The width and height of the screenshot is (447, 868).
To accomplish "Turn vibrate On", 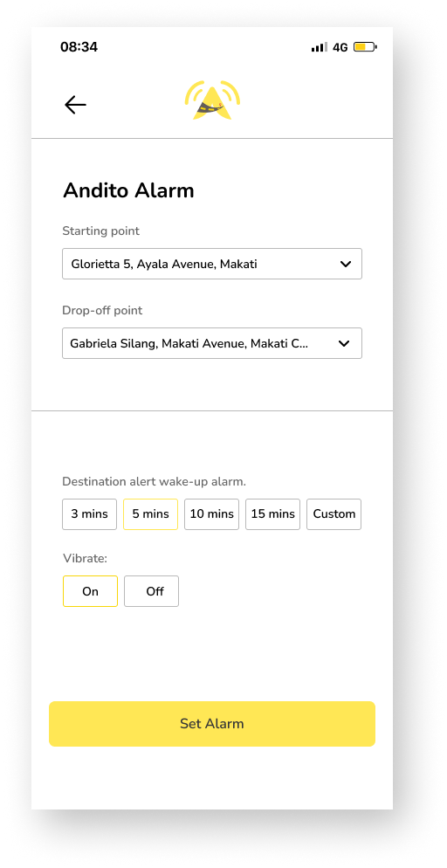I will (90, 591).
